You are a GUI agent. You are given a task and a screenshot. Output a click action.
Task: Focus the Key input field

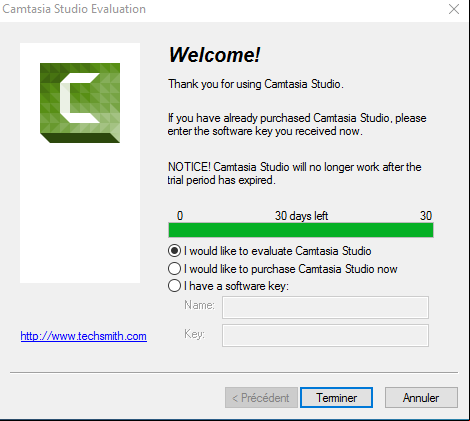[325, 336]
